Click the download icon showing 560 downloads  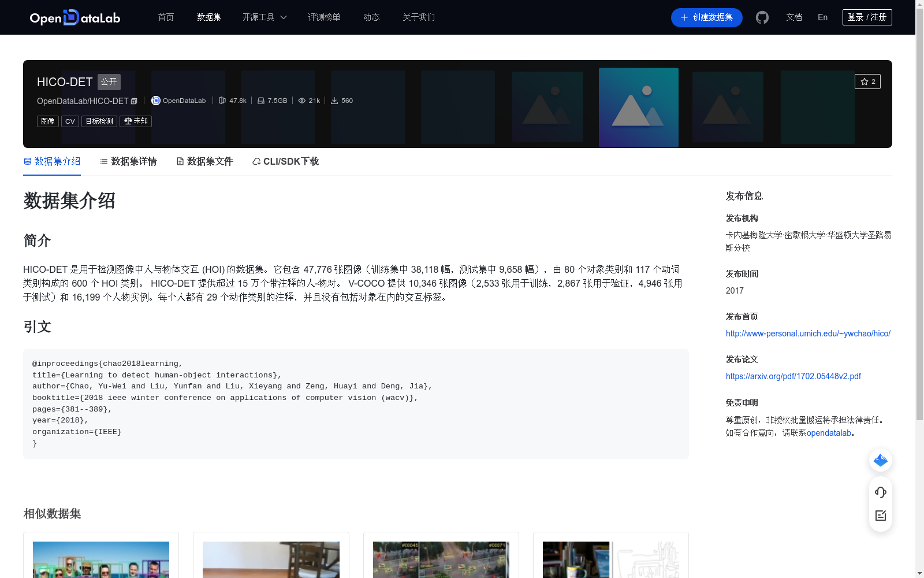tap(335, 100)
